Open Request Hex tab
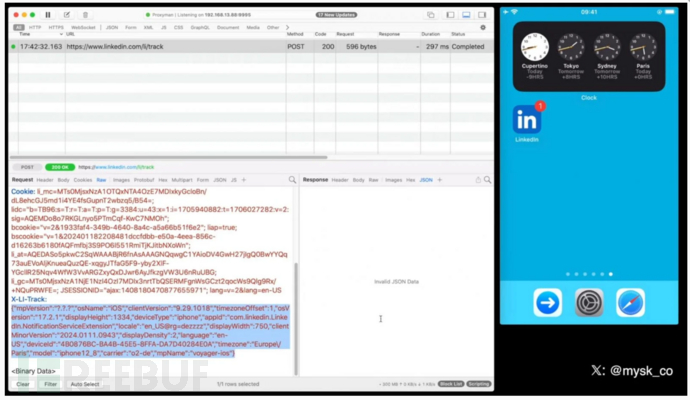The height and width of the screenshot is (400, 690). click(163, 180)
